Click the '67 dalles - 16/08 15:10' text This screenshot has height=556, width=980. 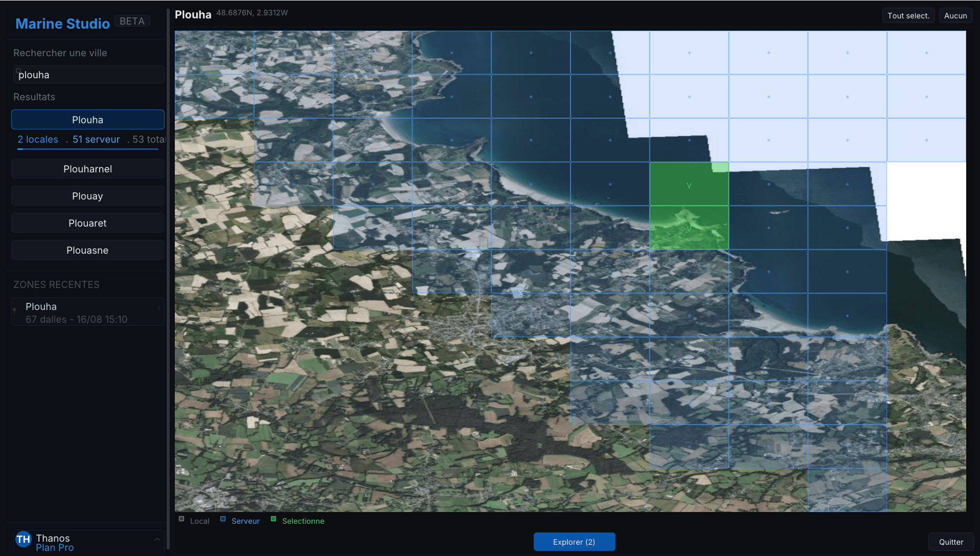click(x=77, y=319)
